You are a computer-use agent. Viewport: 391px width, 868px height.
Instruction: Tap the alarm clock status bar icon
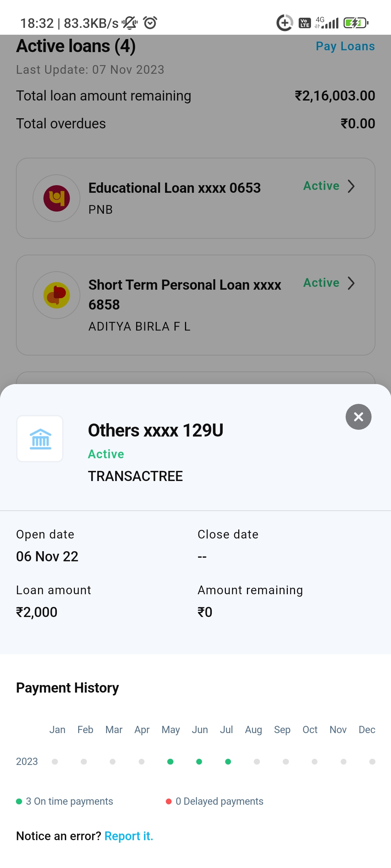(150, 23)
